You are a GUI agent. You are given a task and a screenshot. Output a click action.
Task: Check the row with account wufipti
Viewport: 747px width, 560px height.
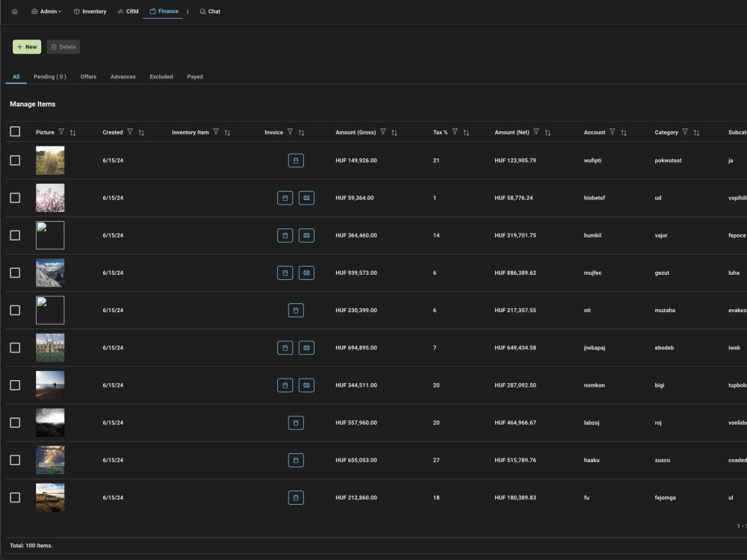[15, 161]
